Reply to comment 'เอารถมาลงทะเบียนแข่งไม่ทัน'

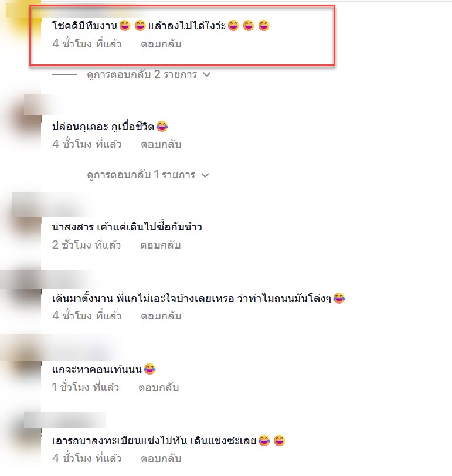click(x=161, y=458)
